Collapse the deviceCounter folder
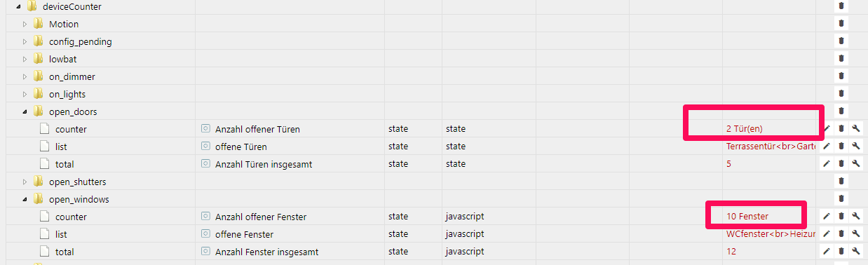Image resolution: width=868 pixels, height=265 pixels. (18, 6)
